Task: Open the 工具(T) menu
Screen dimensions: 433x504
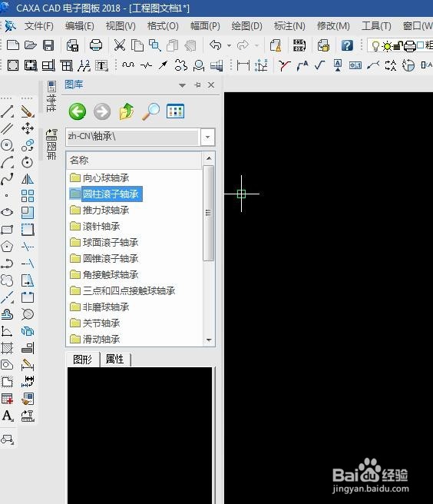Action: coord(376,26)
